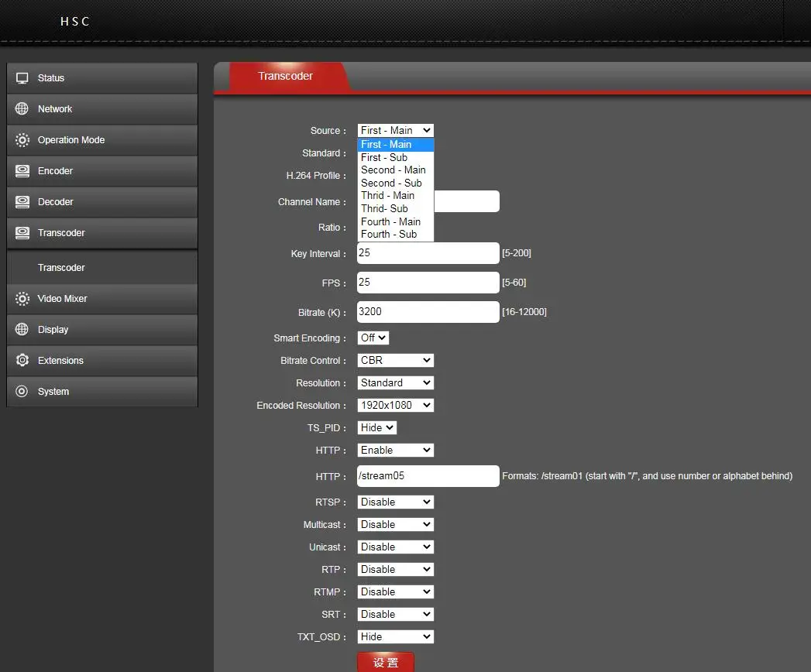Click the Extensions cog icon
This screenshot has width=811, height=672.
pyautogui.click(x=22, y=360)
